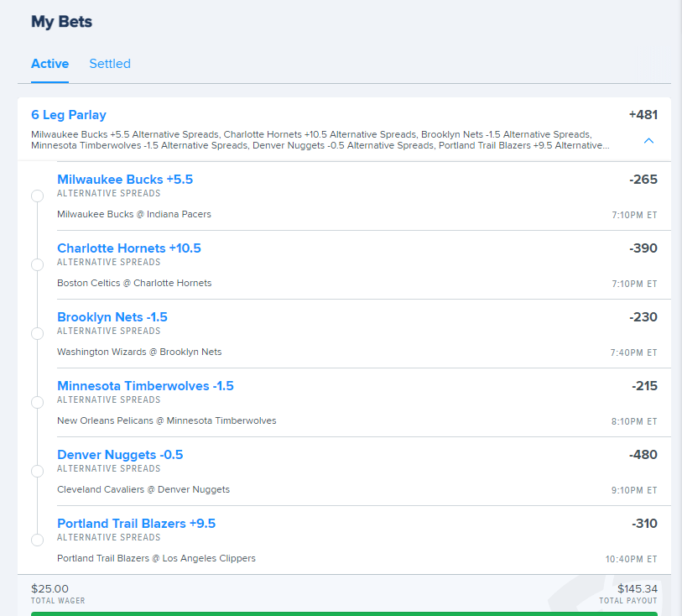Image resolution: width=682 pixels, height=616 pixels.
Task: Click the -390 odds value
Action: pos(643,248)
